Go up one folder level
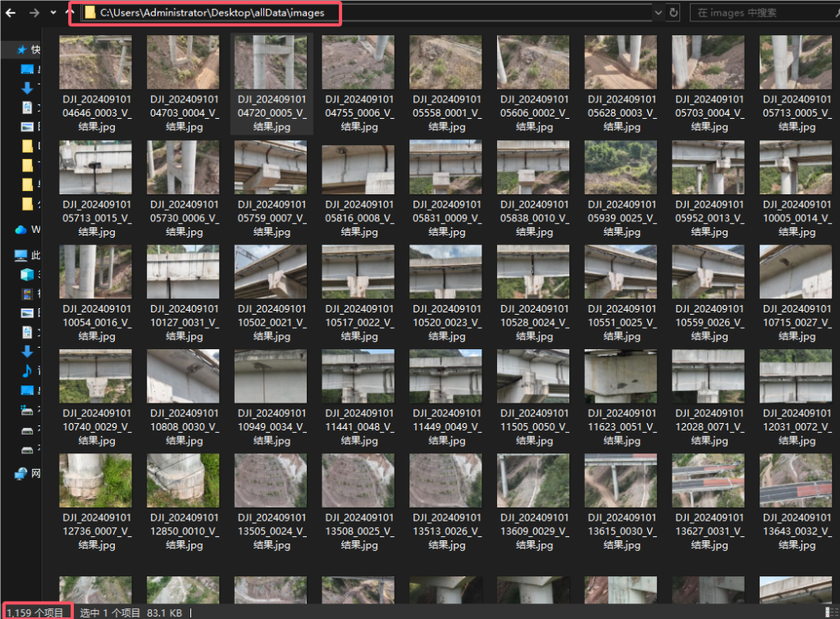 point(70,12)
